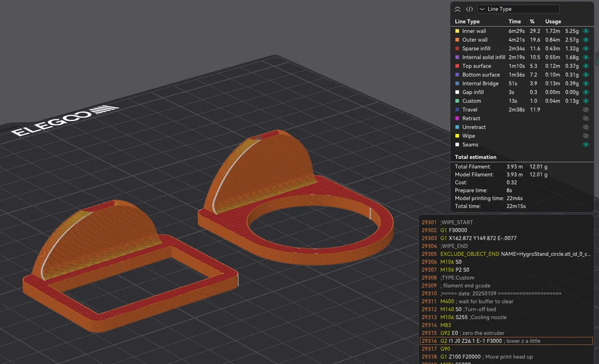The width and height of the screenshot is (599, 364).
Task: Click the Internal solid infill purple swatch
Action: click(x=457, y=57)
